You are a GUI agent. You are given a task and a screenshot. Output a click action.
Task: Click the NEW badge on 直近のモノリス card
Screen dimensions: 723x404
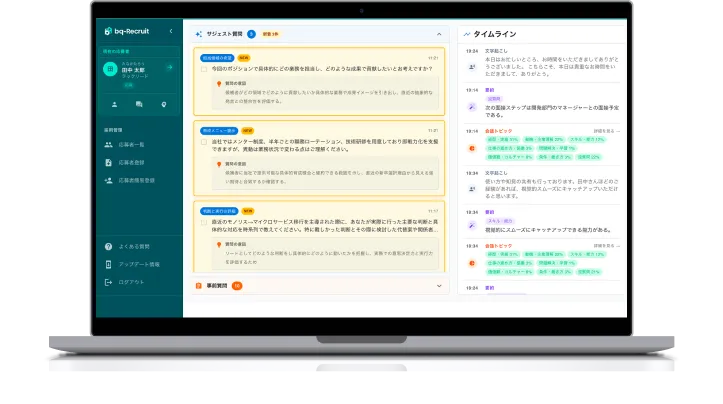click(x=248, y=211)
